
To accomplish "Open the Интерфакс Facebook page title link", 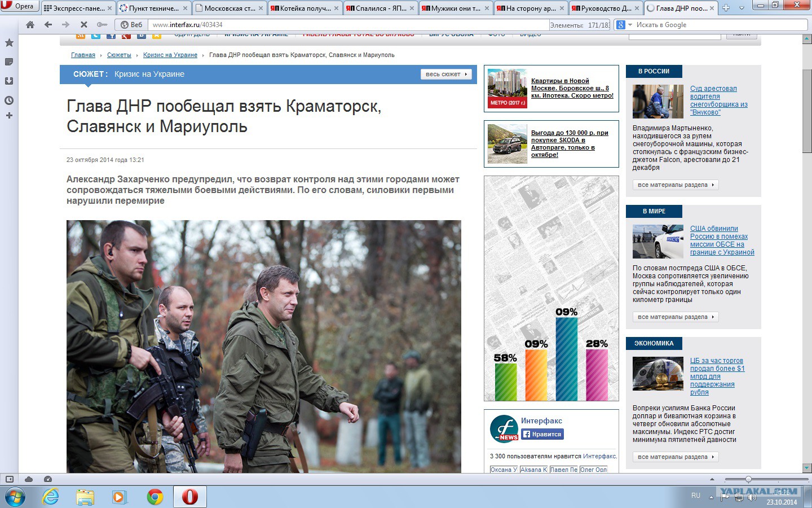I will point(541,421).
